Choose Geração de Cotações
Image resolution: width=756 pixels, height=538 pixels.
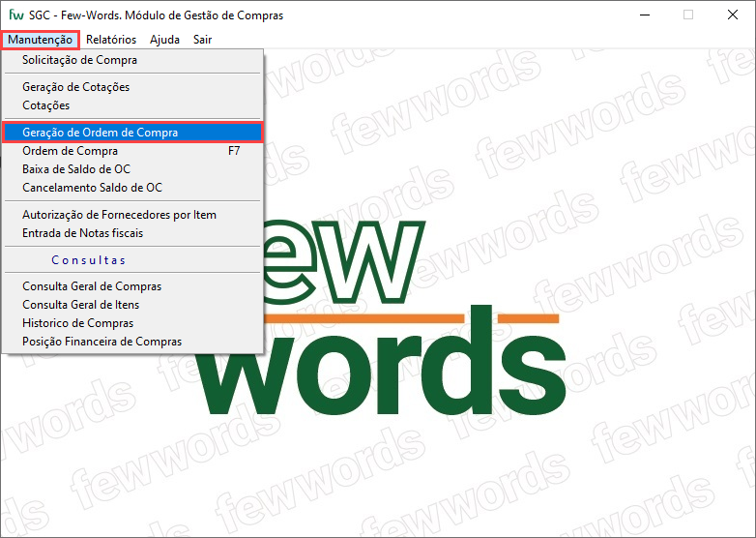pos(132,87)
